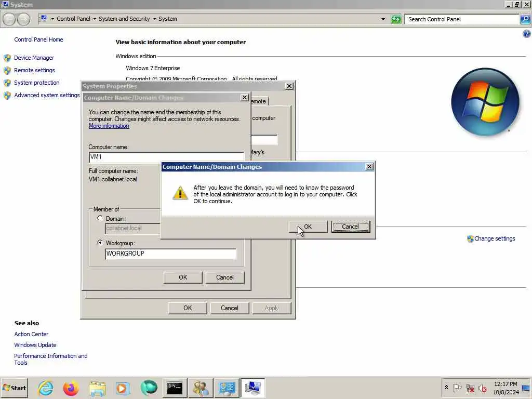The height and width of the screenshot is (399, 532).
Task: Click the Forward navigation button
Action: click(x=23, y=19)
